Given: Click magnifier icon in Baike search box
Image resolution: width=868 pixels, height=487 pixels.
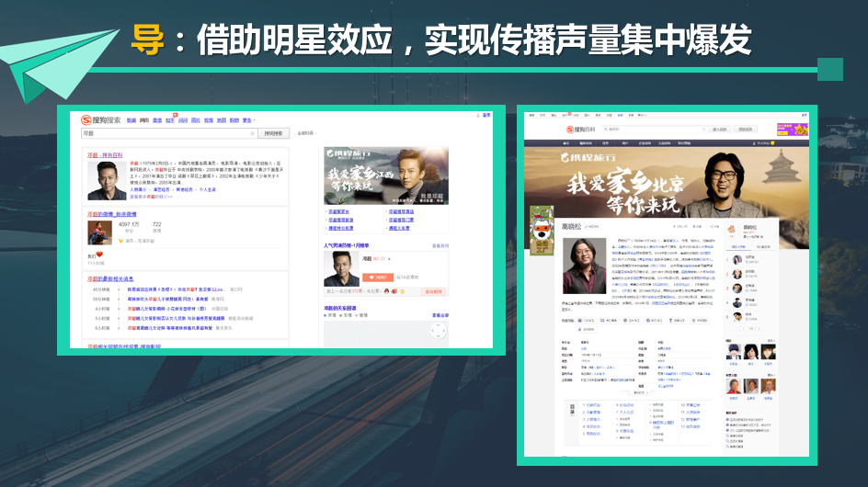Looking at the screenshot, I should coord(606,129).
